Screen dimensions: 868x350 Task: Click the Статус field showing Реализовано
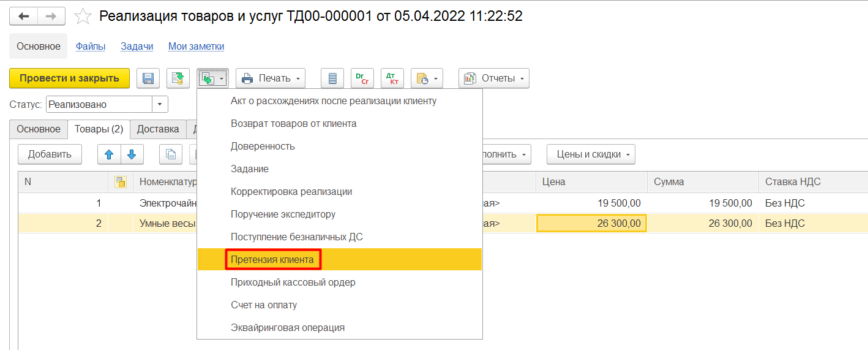click(x=99, y=104)
